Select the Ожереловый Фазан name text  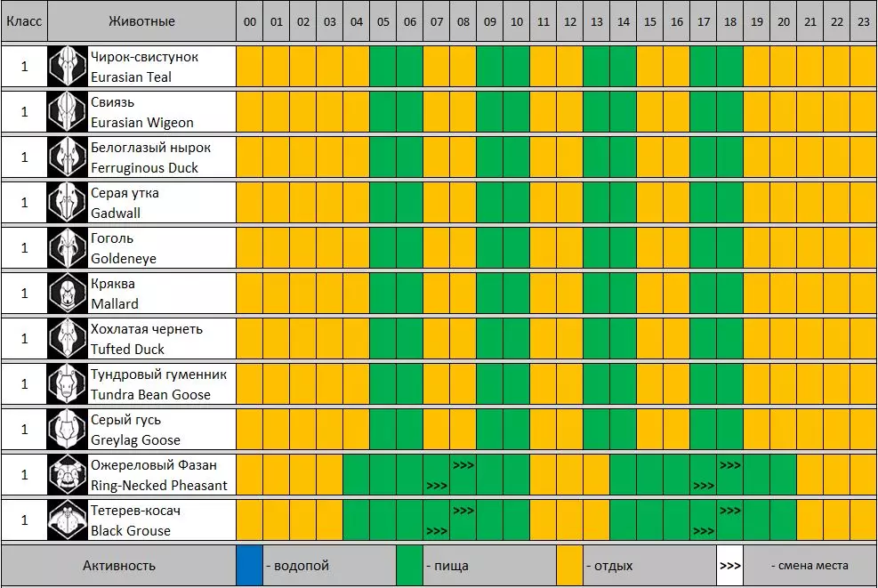click(x=153, y=465)
